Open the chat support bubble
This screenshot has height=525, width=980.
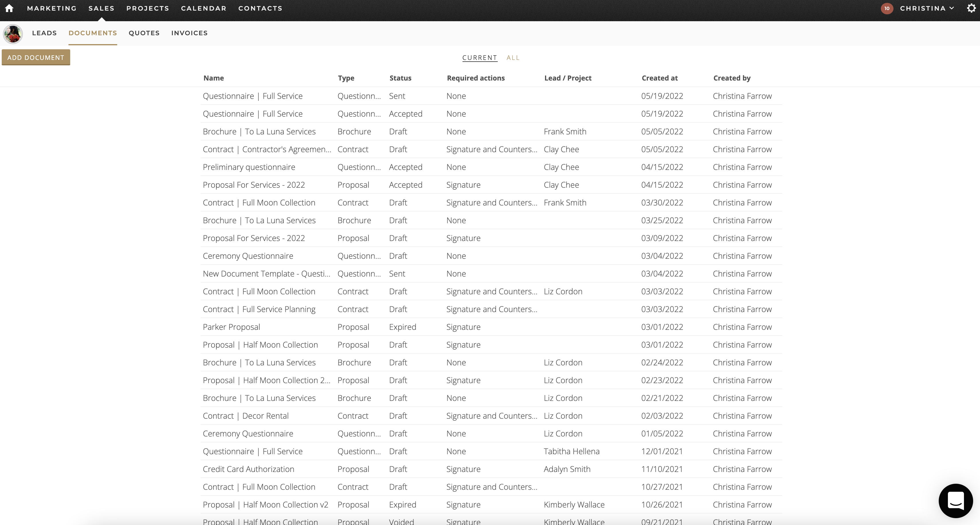coord(955,501)
